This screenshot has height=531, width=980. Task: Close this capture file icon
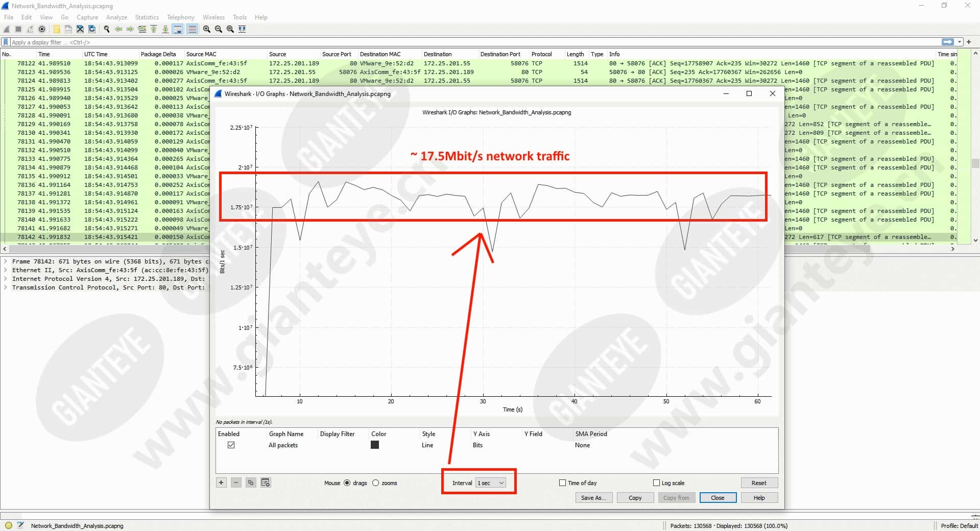[80, 29]
